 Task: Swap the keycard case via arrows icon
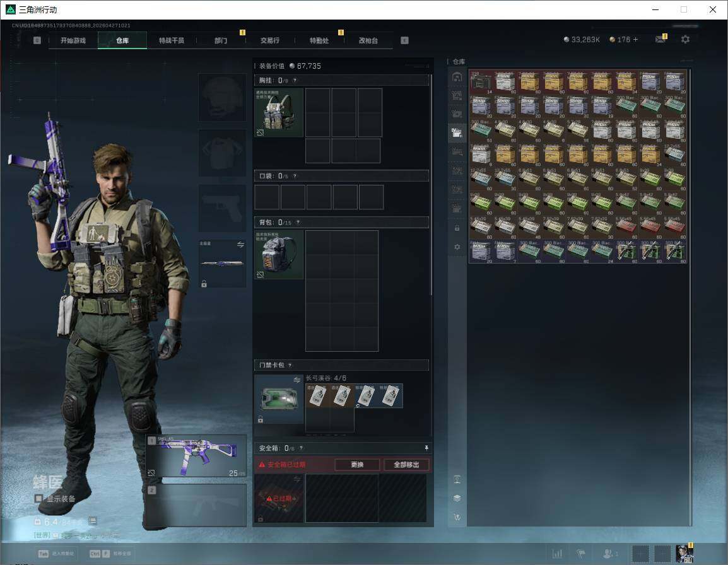[x=296, y=380]
